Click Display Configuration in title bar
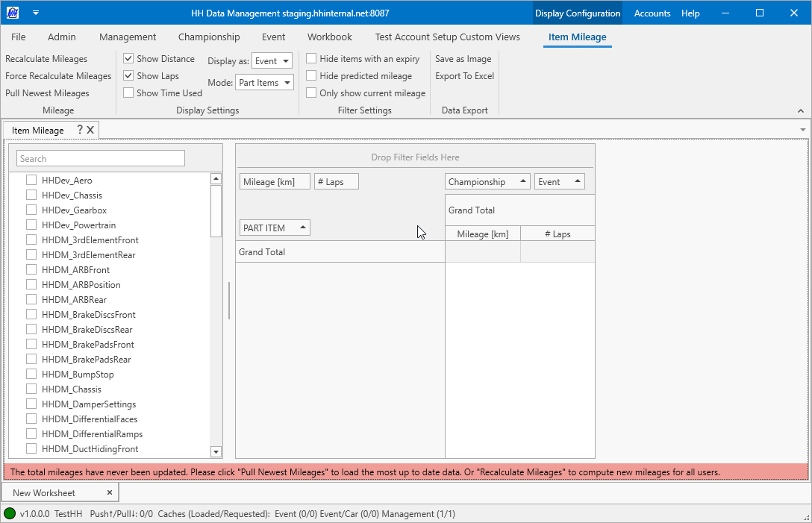Viewport: 812px width, 523px height. 578,13
